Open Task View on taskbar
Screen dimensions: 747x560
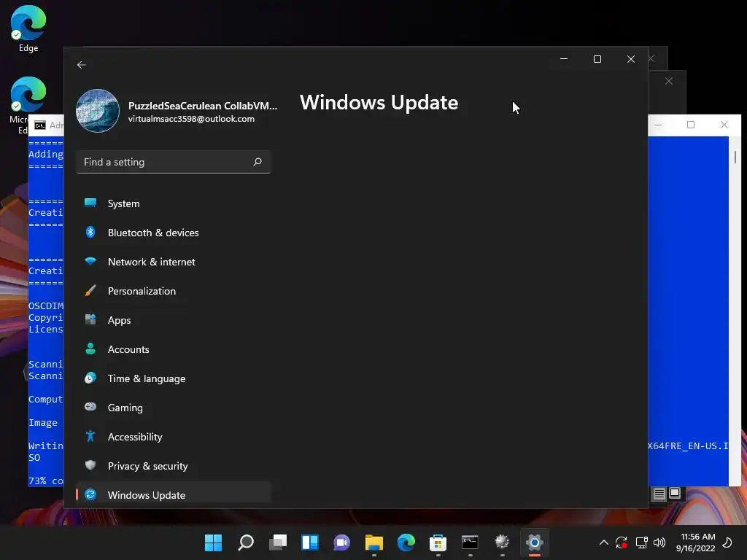pos(278,542)
